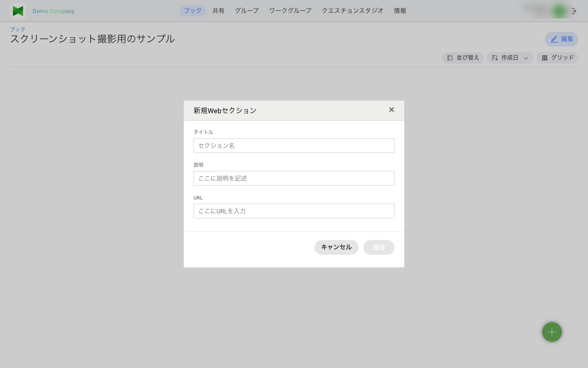
Task: Open the グループ tab
Action: 247,11
